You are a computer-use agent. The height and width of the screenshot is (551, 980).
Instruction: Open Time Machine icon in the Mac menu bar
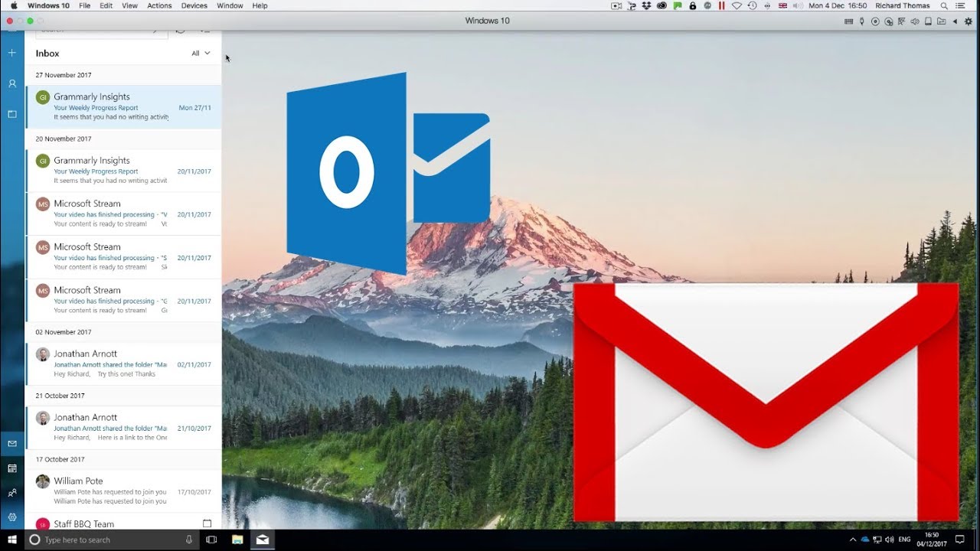tap(753, 5)
